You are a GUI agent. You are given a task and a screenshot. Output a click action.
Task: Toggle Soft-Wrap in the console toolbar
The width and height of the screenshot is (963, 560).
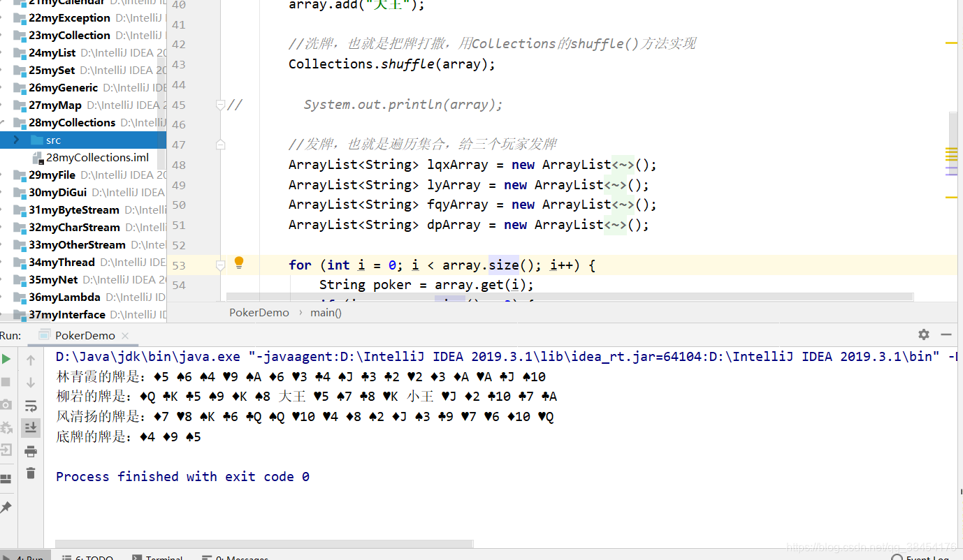pos(31,406)
